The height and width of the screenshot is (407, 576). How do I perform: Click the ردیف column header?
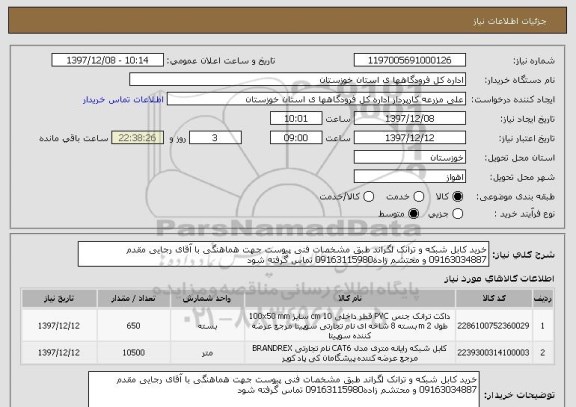coord(543,298)
